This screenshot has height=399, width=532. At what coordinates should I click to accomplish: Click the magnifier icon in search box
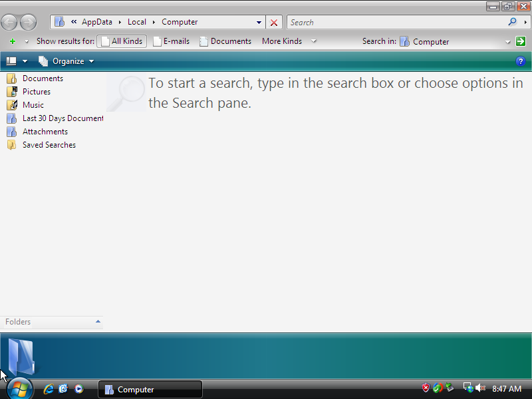(x=512, y=22)
